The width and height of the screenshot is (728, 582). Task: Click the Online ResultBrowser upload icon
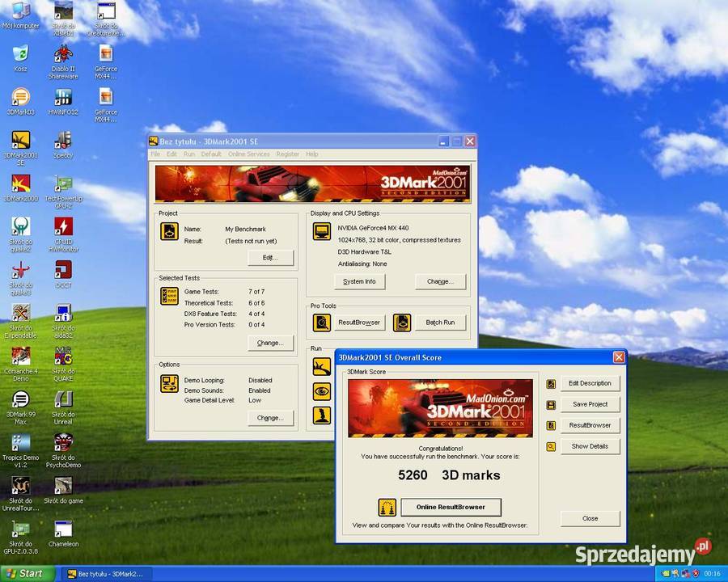pyautogui.click(x=386, y=507)
